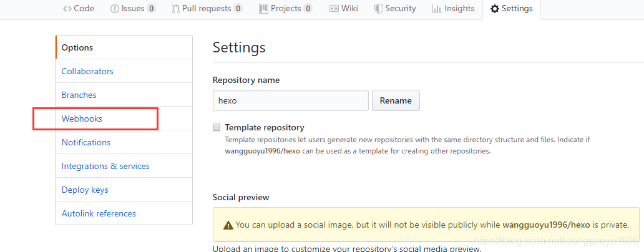Open Branches settings
Viewport: 644px width, 252px height.
pos(124,95)
